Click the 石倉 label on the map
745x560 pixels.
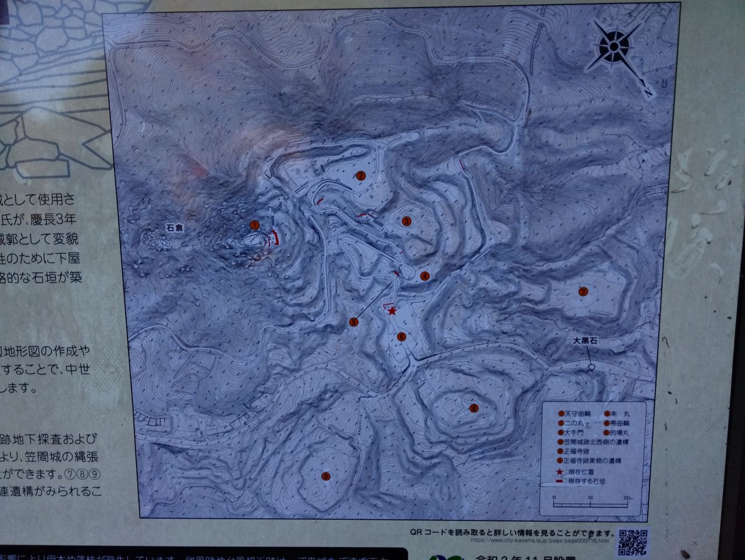tap(175, 228)
